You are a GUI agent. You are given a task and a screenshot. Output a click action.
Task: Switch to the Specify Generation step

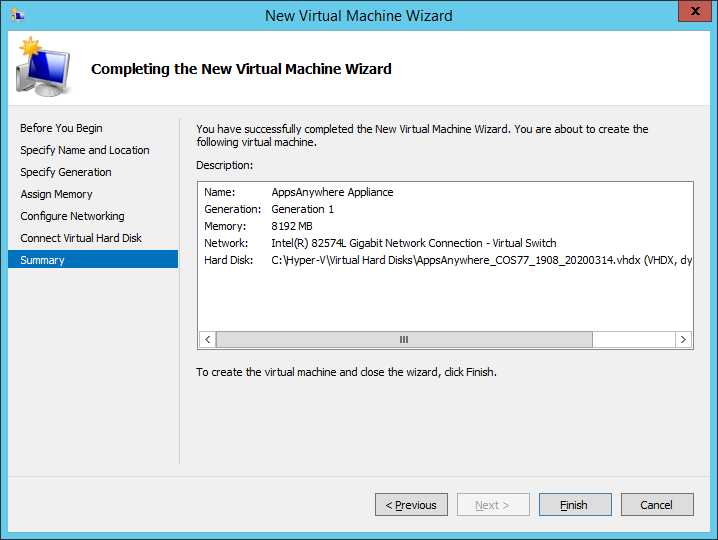66,172
